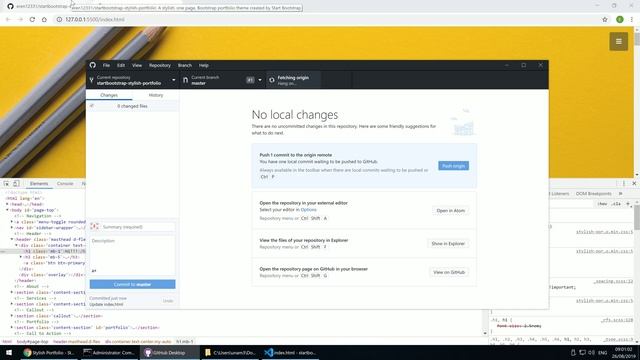Screen dimensions: 640x360
Task: Click the Open in Atom button
Action: click(451, 211)
